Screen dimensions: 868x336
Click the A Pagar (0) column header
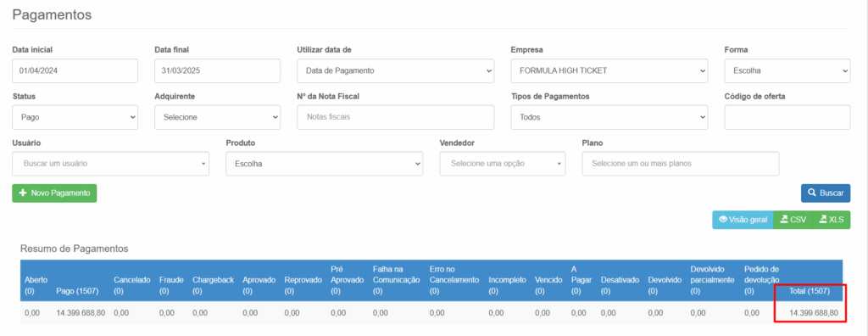point(581,280)
